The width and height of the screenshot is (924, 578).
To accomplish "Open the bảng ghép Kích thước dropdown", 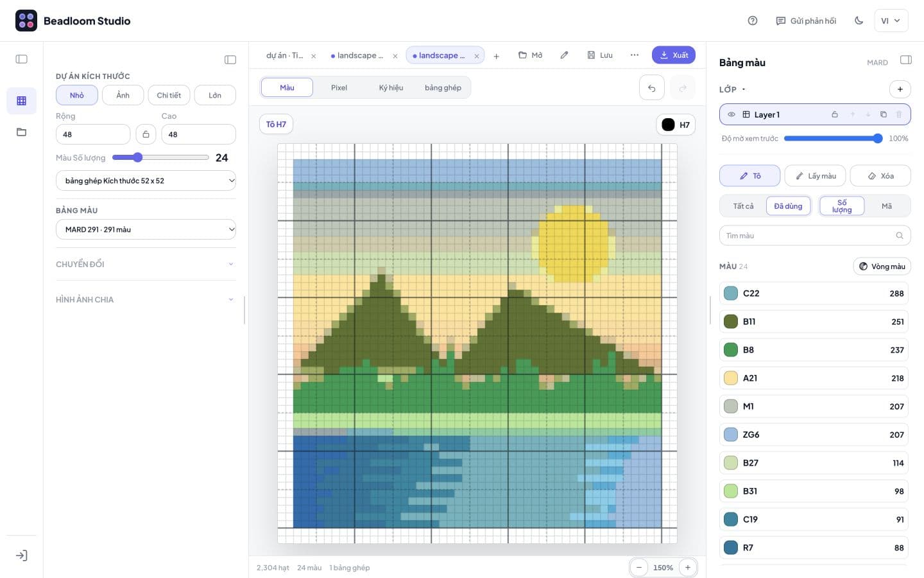I will point(146,180).
